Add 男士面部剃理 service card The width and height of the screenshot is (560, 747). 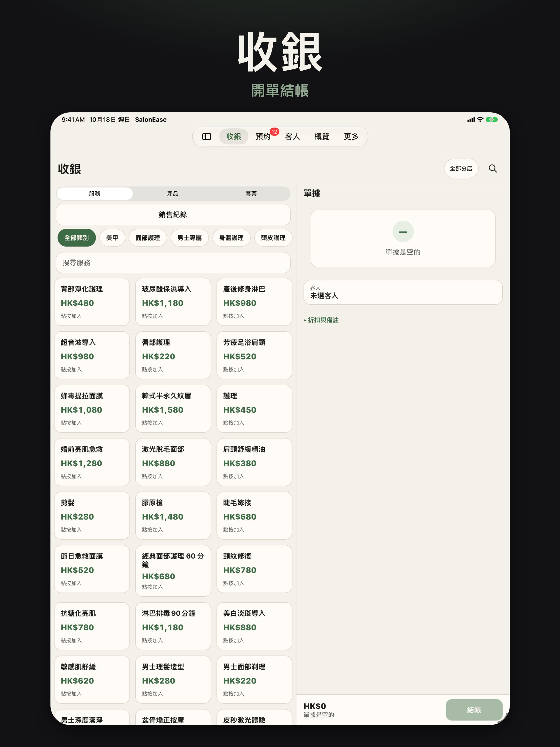pos(254,679)
